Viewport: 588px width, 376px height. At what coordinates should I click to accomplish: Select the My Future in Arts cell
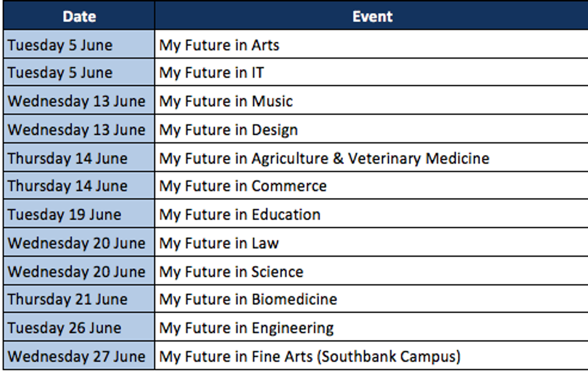[371, 45]
